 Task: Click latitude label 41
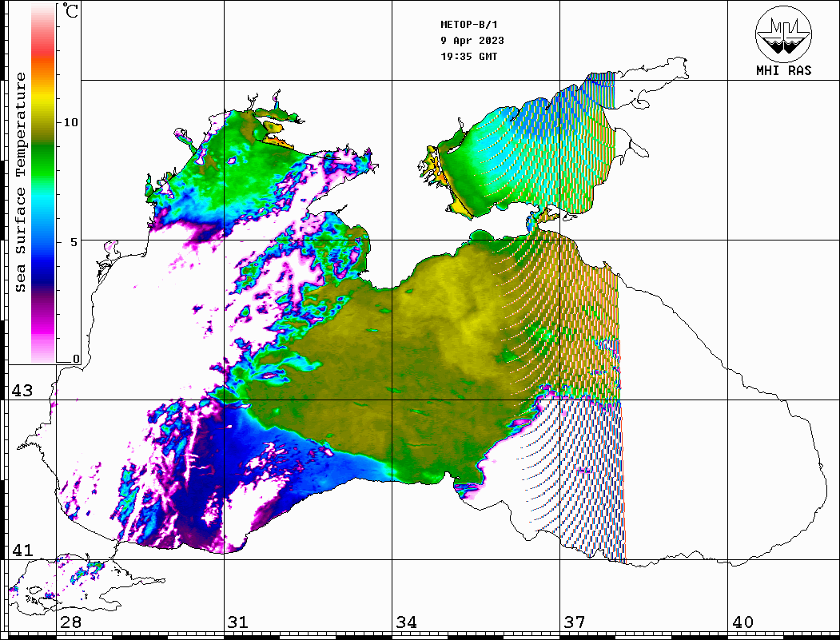[22, 550]
